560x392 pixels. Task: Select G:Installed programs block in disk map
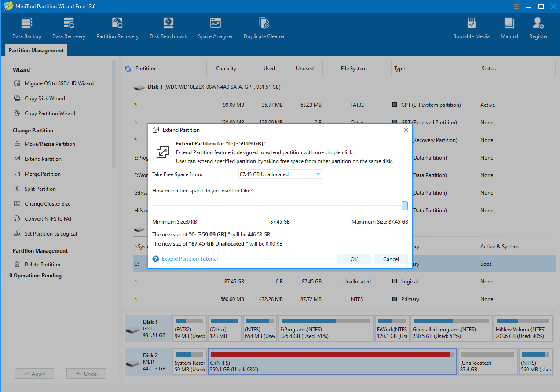452,328
